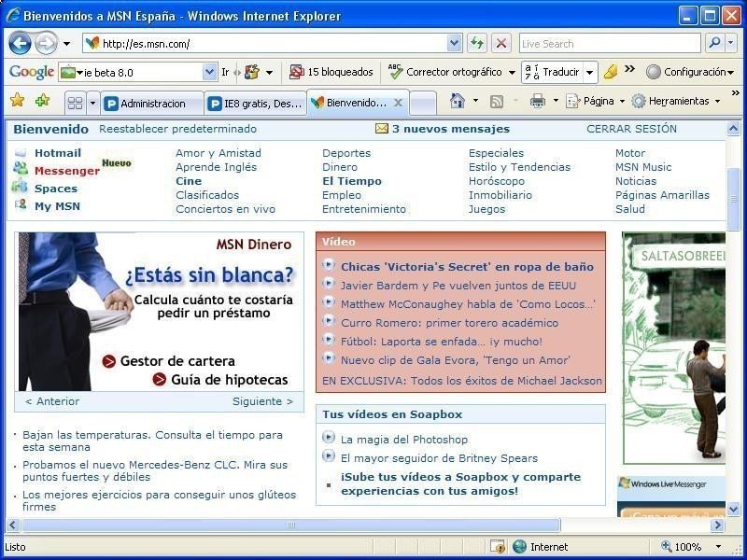
Task: Click the Internet zone globe in the status bar
Action: tap(519, 546)
